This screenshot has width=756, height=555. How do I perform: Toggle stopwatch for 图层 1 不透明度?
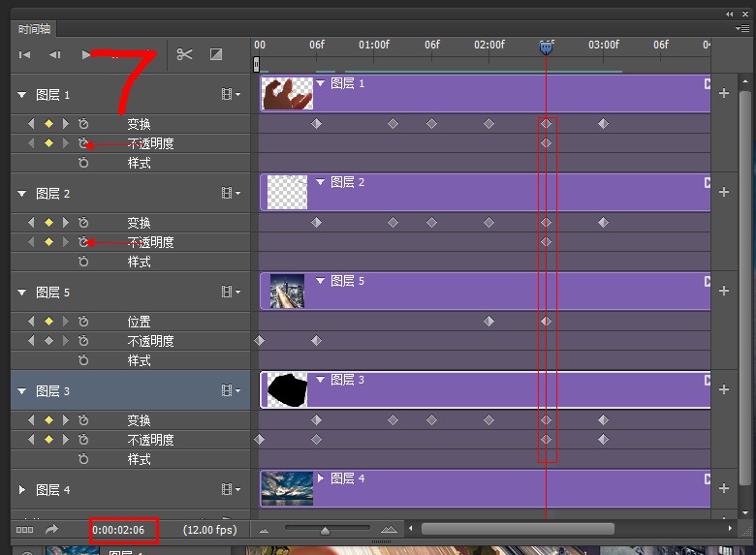pos(83,143)
